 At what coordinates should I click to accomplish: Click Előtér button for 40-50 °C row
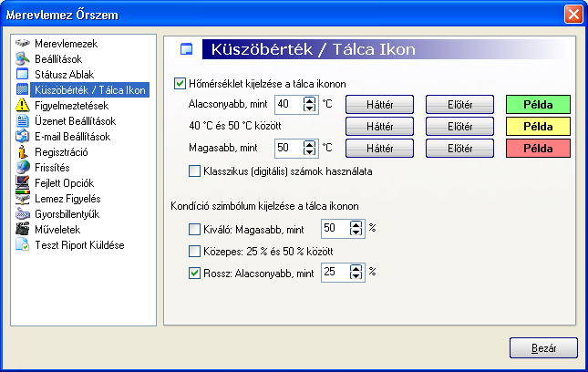pyautogui.click(x=459, y=126)
